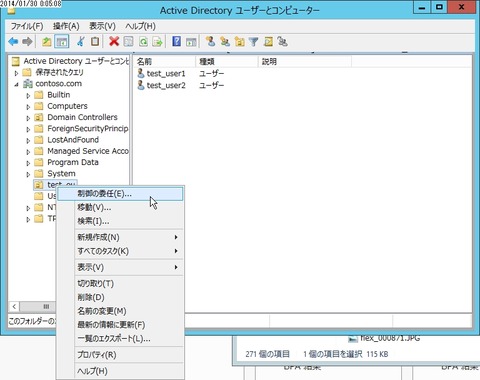The height and width of the screenshot is (380, 480).
Task: Open the すべてのタスク(K) submenu
Action: point(120,251)
